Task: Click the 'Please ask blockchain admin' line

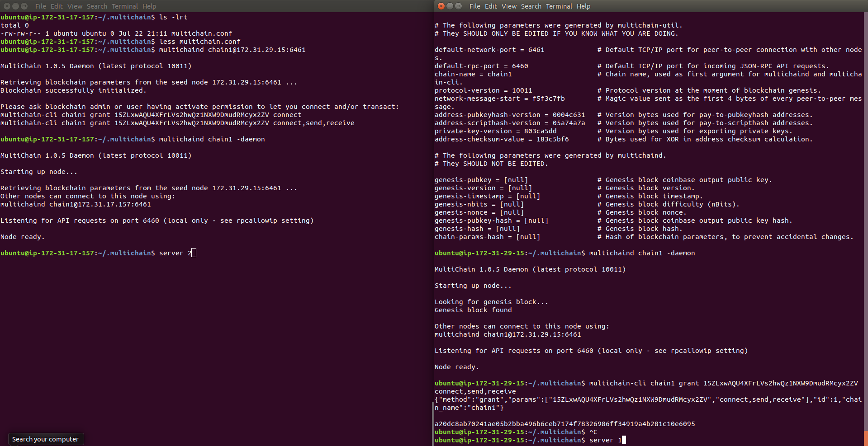Action: pyautogui.click(x=199, y=107)
